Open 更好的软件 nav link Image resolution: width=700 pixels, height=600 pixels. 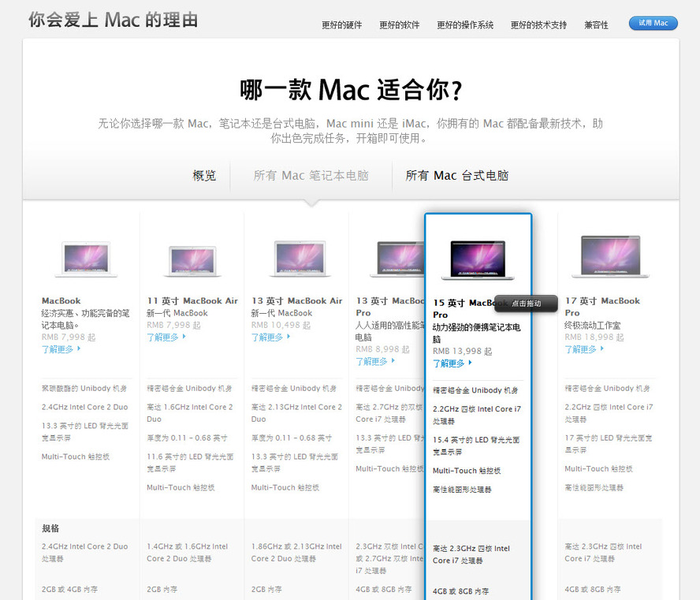pyautogui.click(x=399, y=25)
